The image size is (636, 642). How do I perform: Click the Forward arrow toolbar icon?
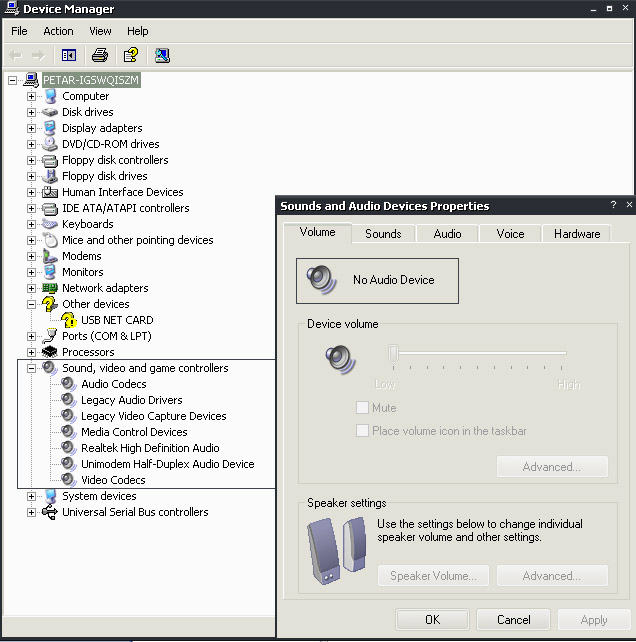(x=38, y=55)
